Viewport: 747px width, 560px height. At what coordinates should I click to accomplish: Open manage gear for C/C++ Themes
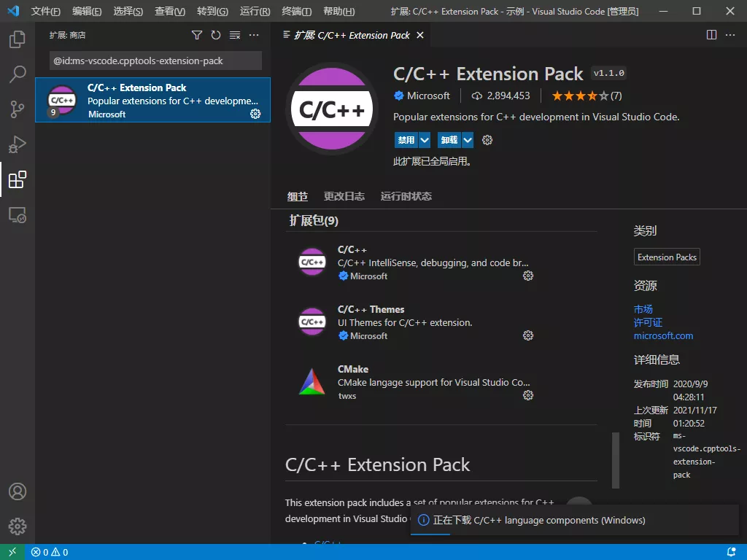click(x=528, y=335)
